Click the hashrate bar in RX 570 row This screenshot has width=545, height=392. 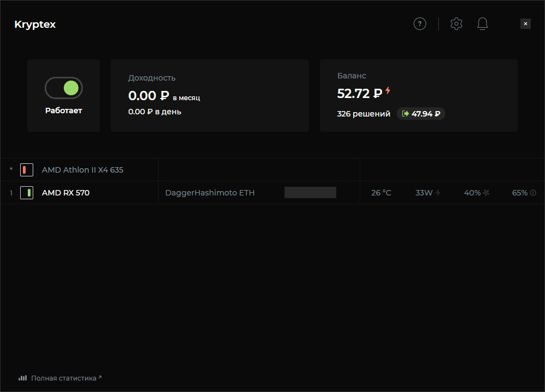[x=310, y=192]
